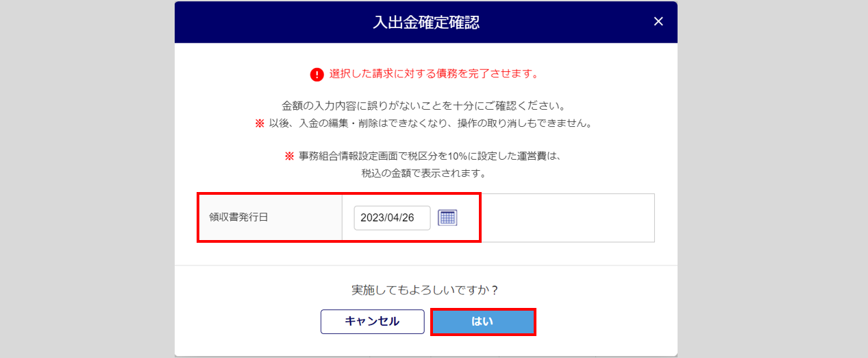This screenshot has width=868, height=358.
Task: Click the warning 選択した請求に対する債務を完了させます。
Action: [433, 73]
